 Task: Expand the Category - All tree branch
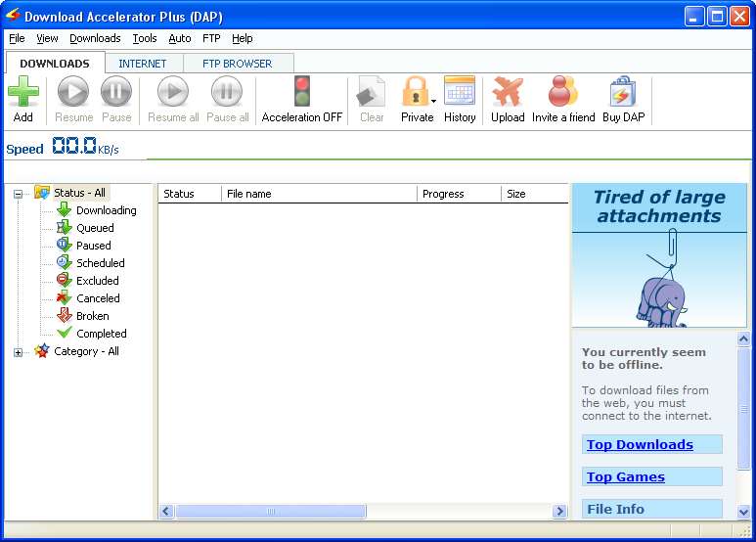pos(19,352)
